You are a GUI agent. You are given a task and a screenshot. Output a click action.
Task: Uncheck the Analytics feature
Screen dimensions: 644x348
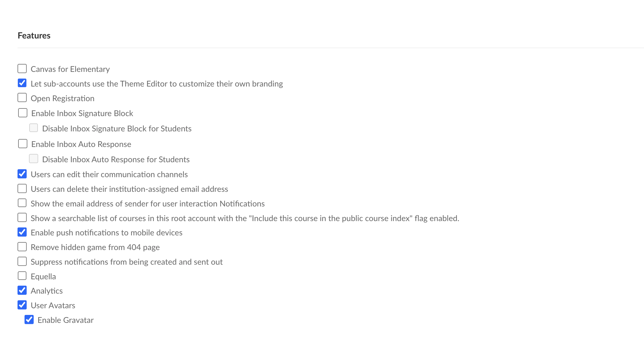pyautogui.click(x=22, y=290)
